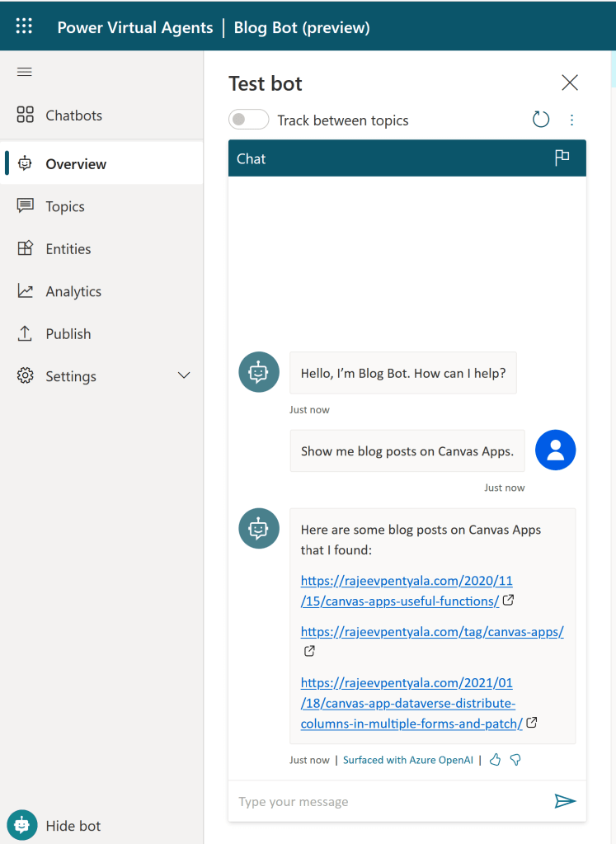This screenshot has width=616, height=844.
Task: Give thumbs down to bot response
Action: pyautogui.click(x=515, y=760)
